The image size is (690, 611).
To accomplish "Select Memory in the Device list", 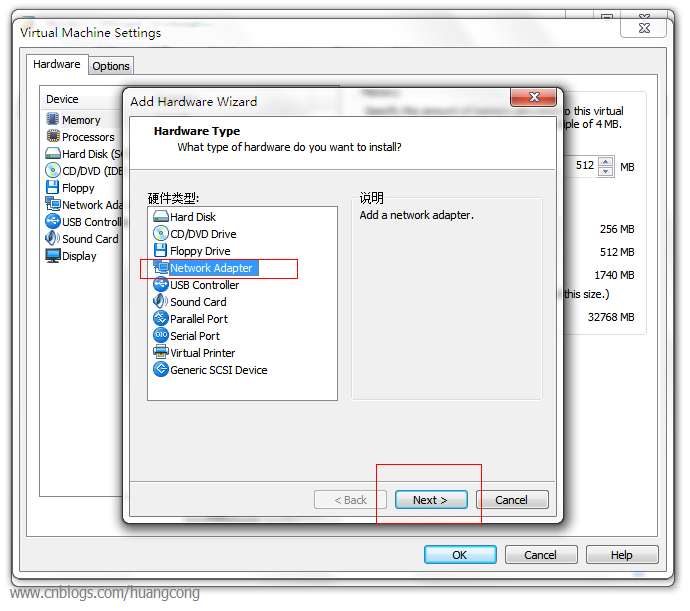I will 81,120.
